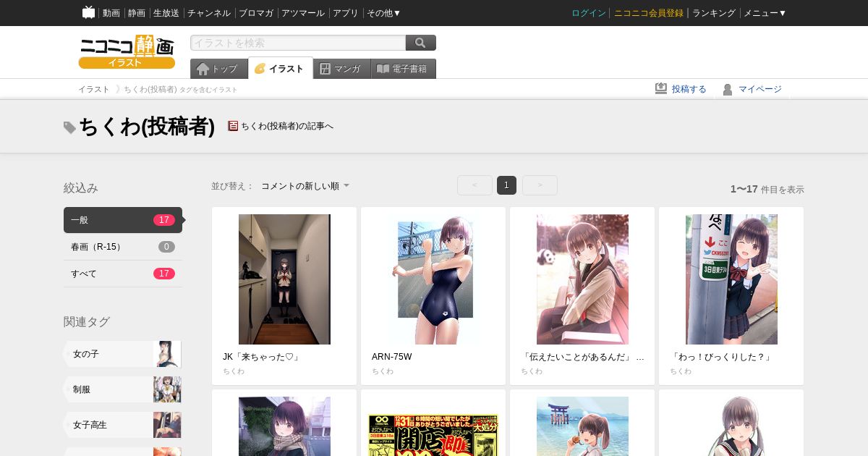Viewport: 868px width, 456px height.
Task: Click the tag icon beside ちくわ(投稿者)
Action: click(69, 127)
